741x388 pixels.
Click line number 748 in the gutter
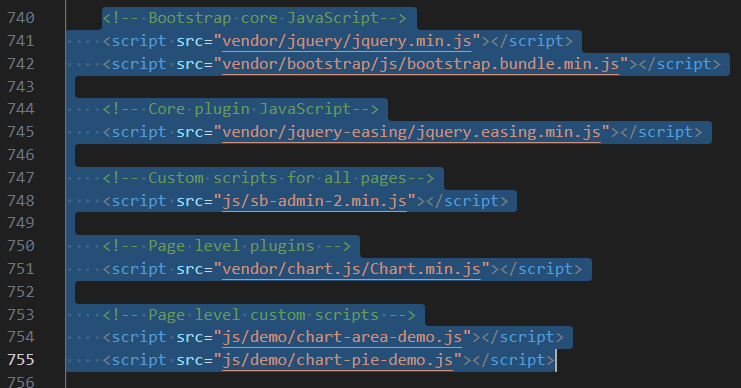(21, 201)
